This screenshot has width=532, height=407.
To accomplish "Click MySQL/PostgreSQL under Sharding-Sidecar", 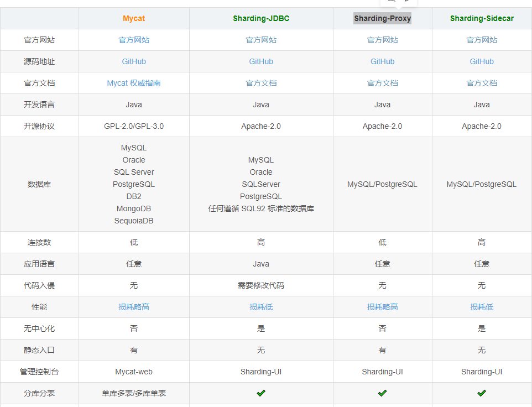I will (x=482, y=184).
